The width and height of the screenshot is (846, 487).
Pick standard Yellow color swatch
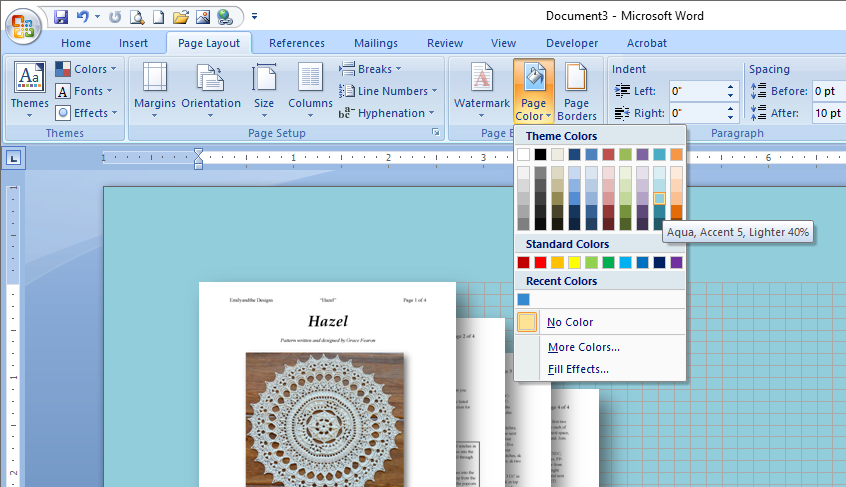click(574, 263)
